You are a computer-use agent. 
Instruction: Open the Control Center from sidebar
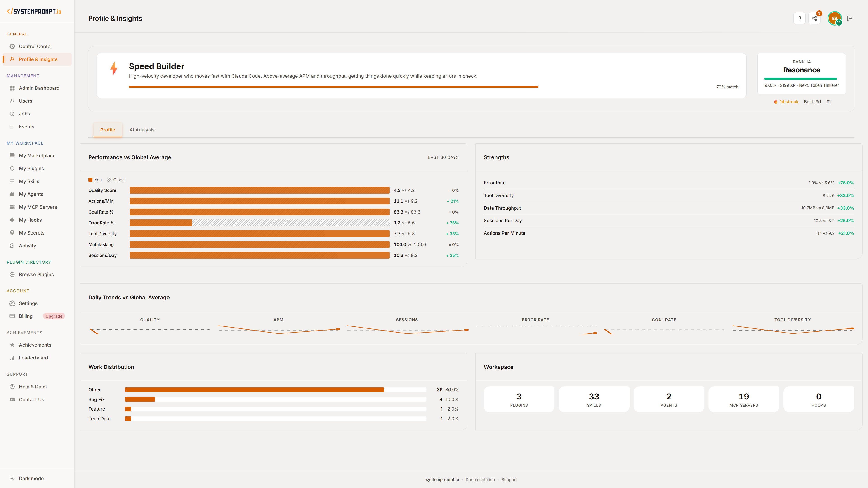(35, 46)
